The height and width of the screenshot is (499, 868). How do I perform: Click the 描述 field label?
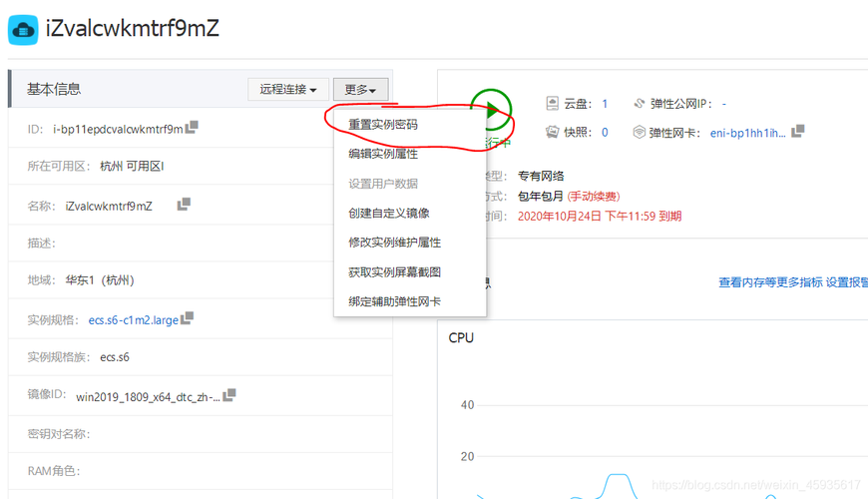(42, 244)
